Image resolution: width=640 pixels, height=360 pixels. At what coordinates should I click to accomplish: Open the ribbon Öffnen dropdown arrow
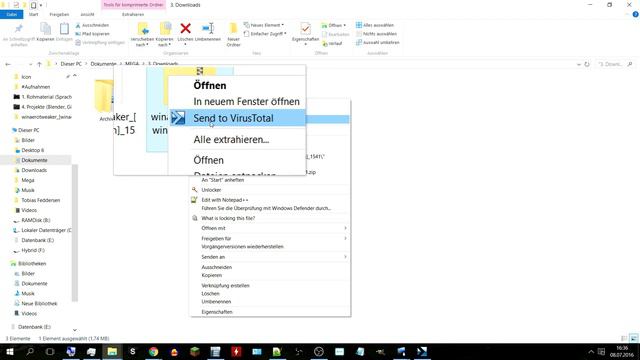[x=344, y=25]
